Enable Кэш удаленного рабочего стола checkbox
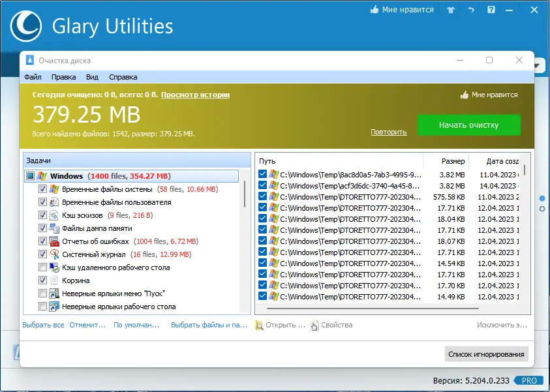 pyautogui.click(x=42, y=267)
